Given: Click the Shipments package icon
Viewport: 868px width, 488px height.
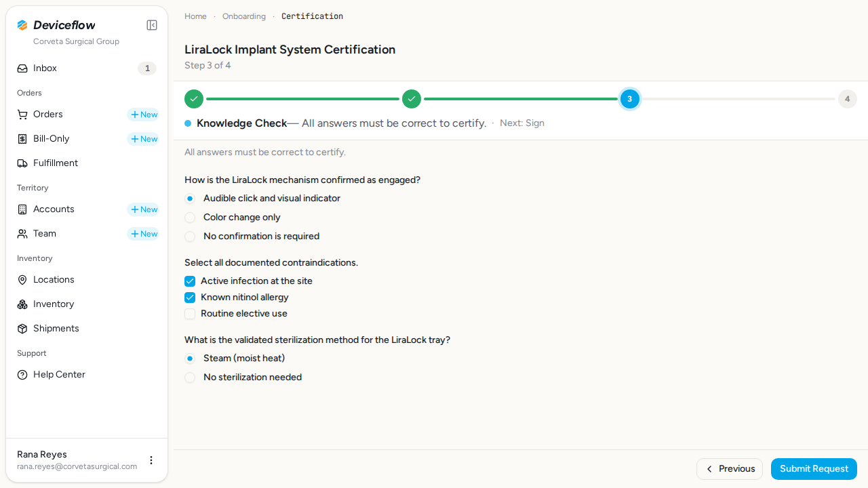Looking at the screenshot, I should [x=22, y=329].
